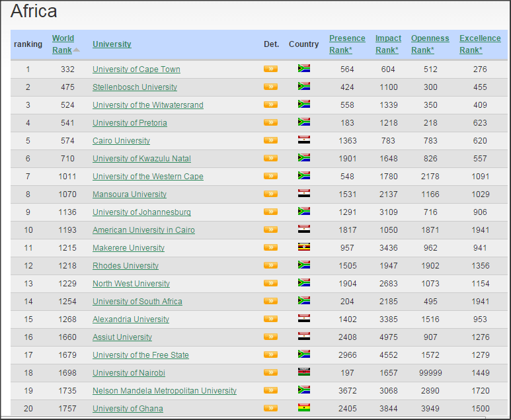Open details arrow for University of Johannesburg
Screen dimensions: 511x420
[270, 212]
